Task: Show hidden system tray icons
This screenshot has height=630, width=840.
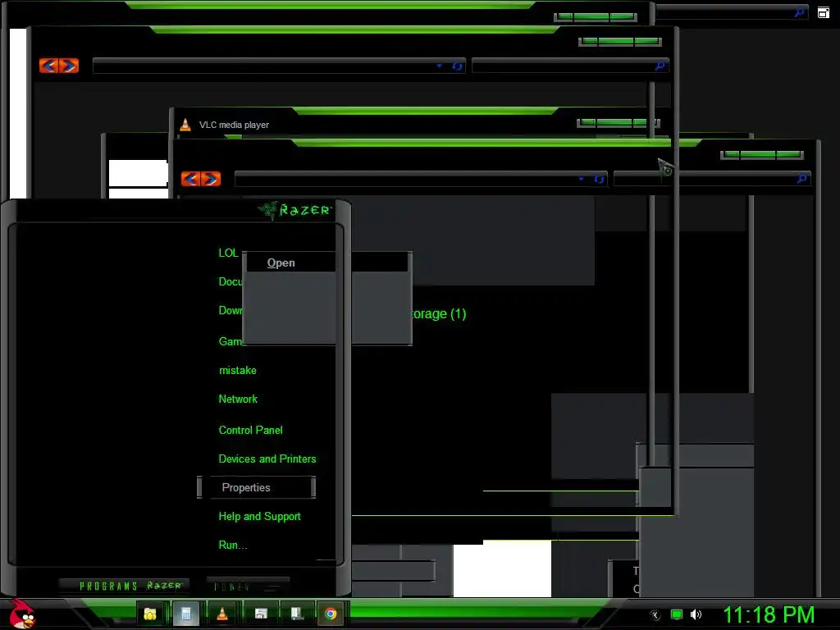Action: tap(655, 615)
